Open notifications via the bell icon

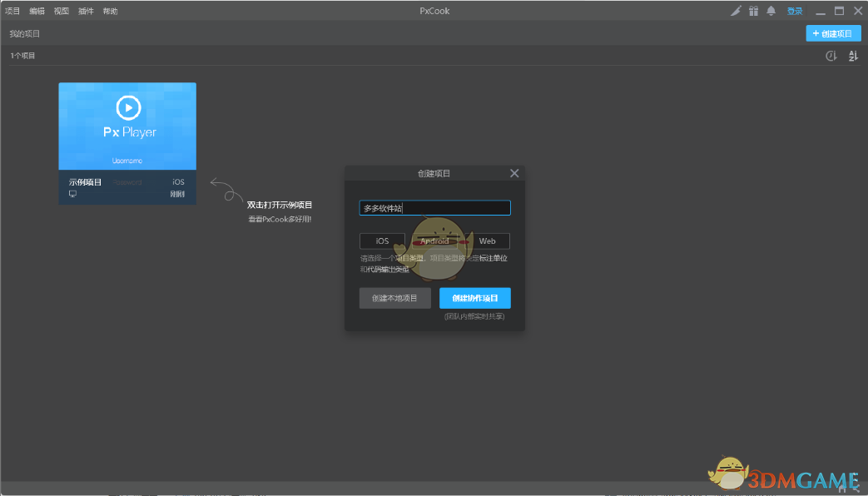click(x=771, y=11)
